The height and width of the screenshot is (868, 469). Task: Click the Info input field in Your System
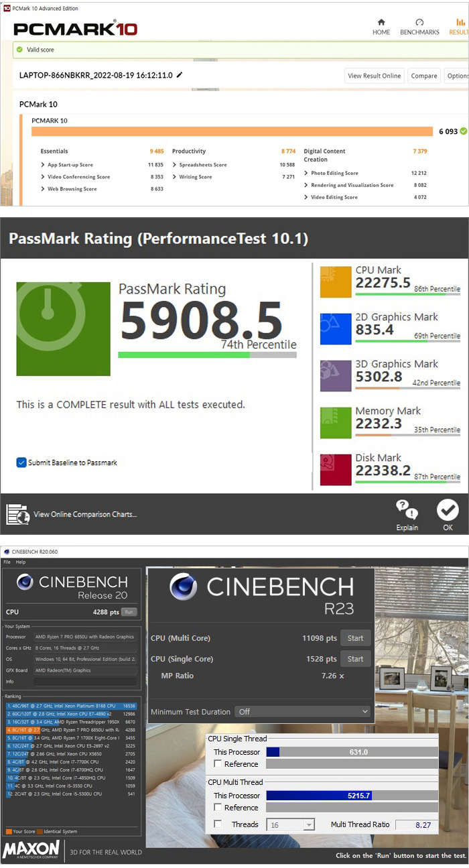click(84, 682)
